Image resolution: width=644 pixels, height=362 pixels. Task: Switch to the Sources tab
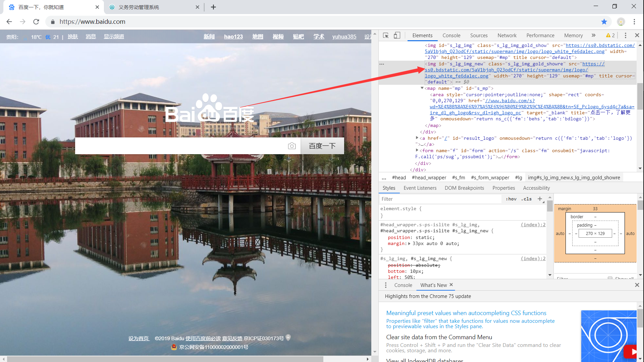tap(479, 36)
